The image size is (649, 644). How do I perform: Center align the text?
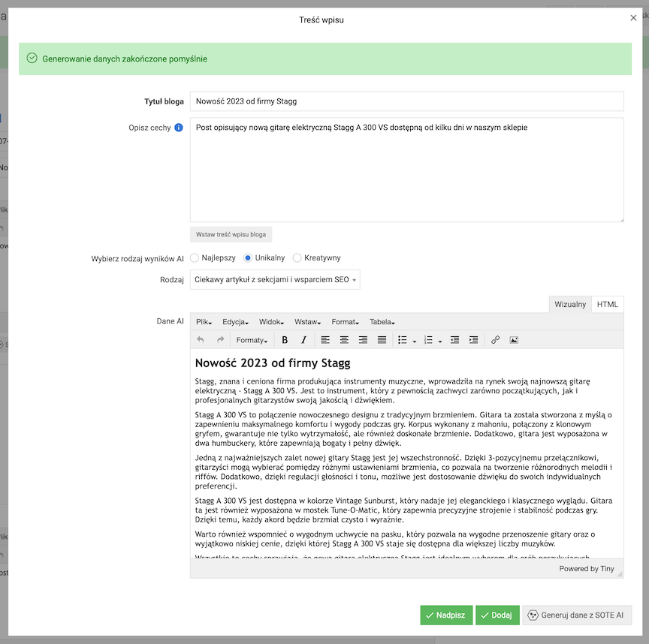(x=344, y=340)
